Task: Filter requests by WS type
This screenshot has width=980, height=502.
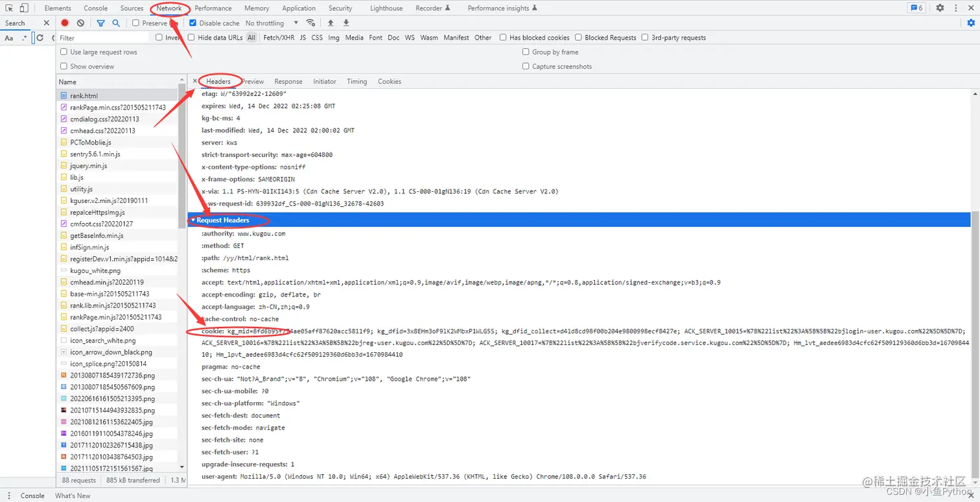Action: click(x=410, y=38)
